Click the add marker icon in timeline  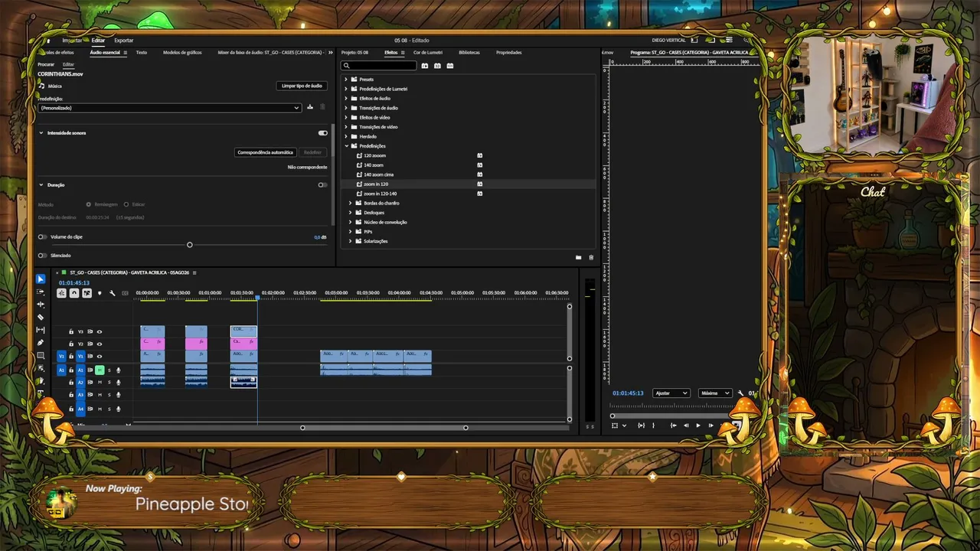point(100,293)
